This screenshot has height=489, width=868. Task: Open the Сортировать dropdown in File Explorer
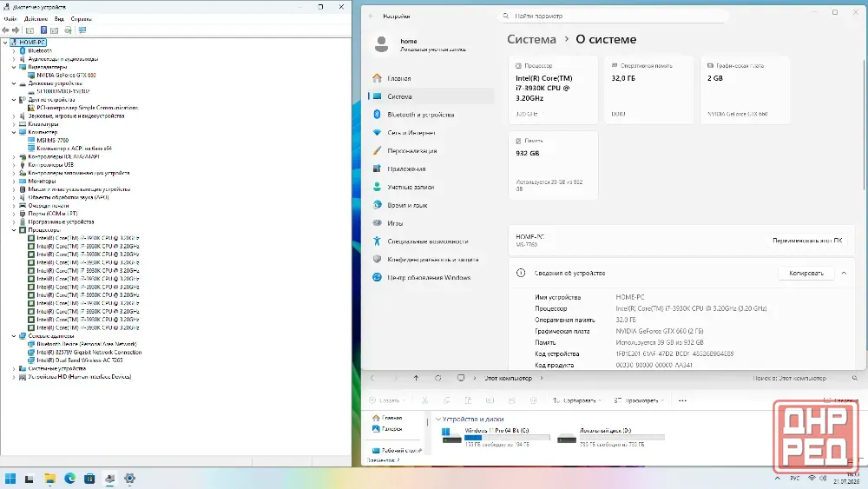pyautogui.click(x=577, y=400)
